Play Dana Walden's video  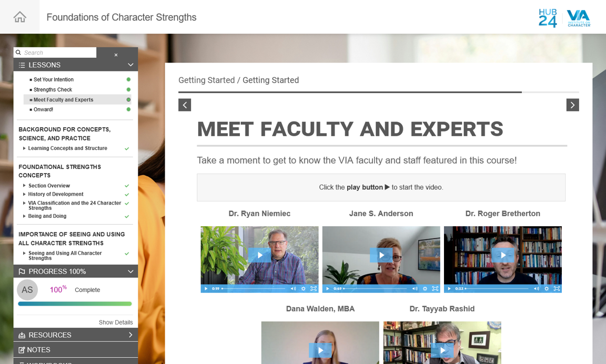click(320, 350)
